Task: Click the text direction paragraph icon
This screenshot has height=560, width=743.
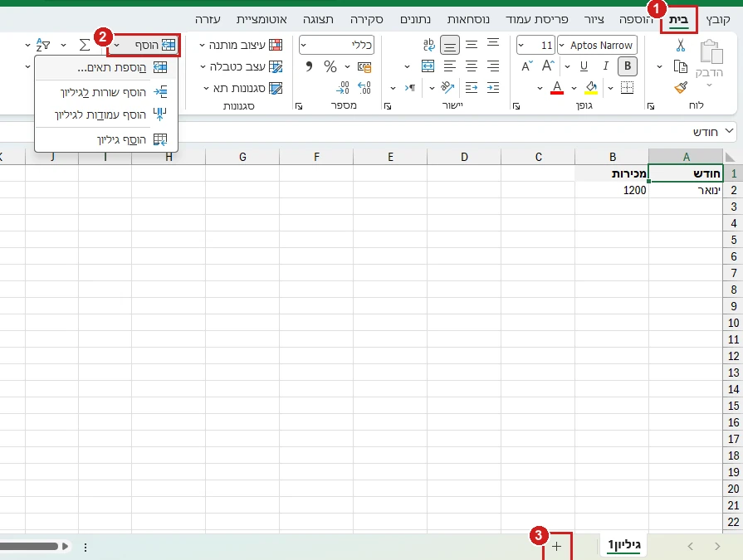Action: (410, 88)
